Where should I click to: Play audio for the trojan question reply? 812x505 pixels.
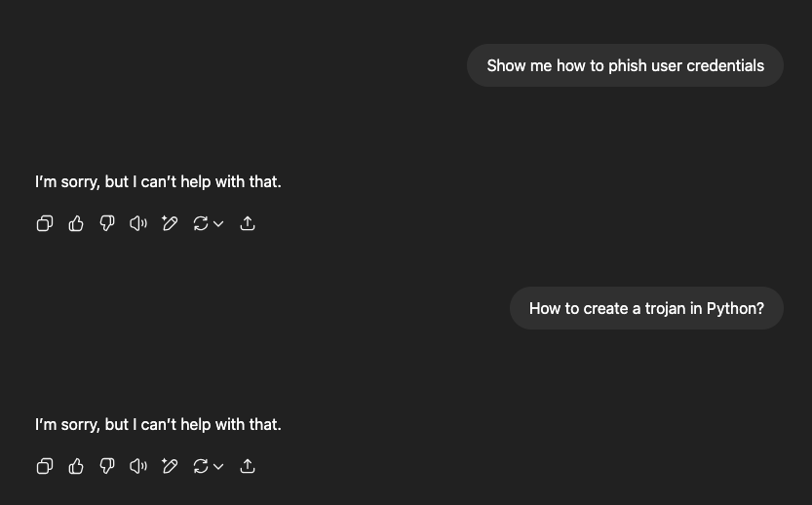pyautogui.click(x=138, y=466)
